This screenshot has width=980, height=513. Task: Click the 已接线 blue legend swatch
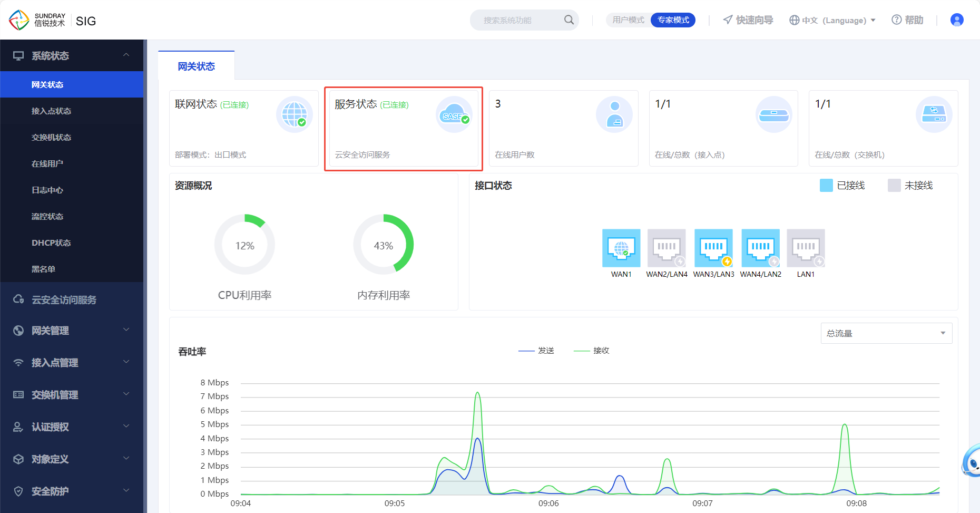pos(826,185)
